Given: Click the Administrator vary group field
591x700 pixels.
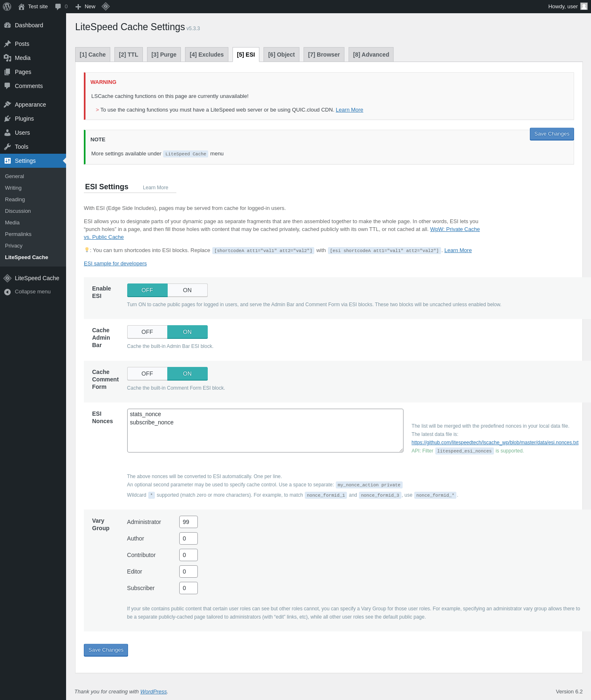Looking at the screenshot, I should tap(188, 522).
